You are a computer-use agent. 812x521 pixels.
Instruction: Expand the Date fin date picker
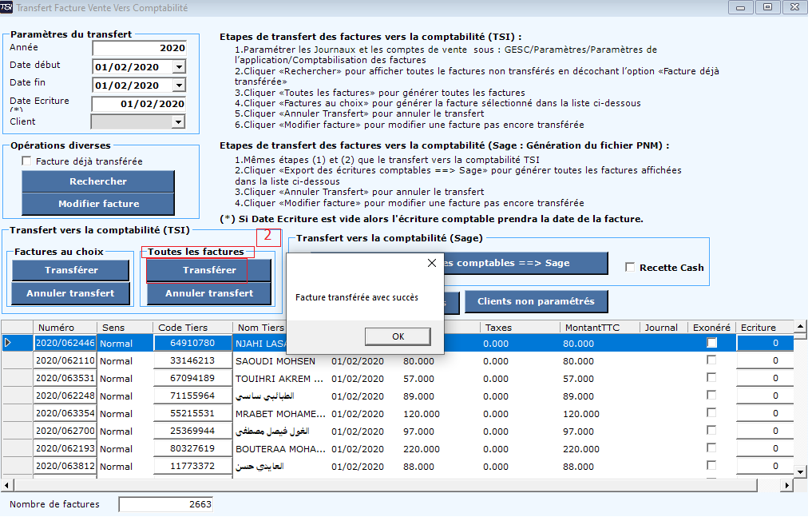pos(178,86)
